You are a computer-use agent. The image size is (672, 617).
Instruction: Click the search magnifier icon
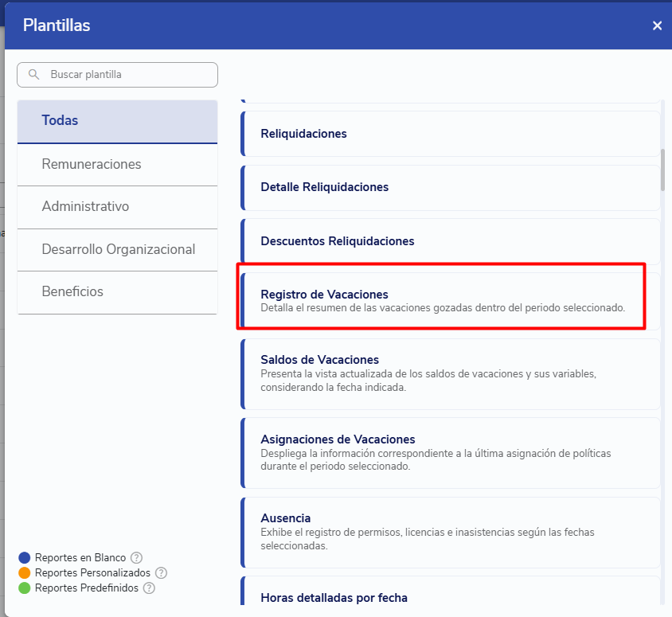[x=33, y=74]
